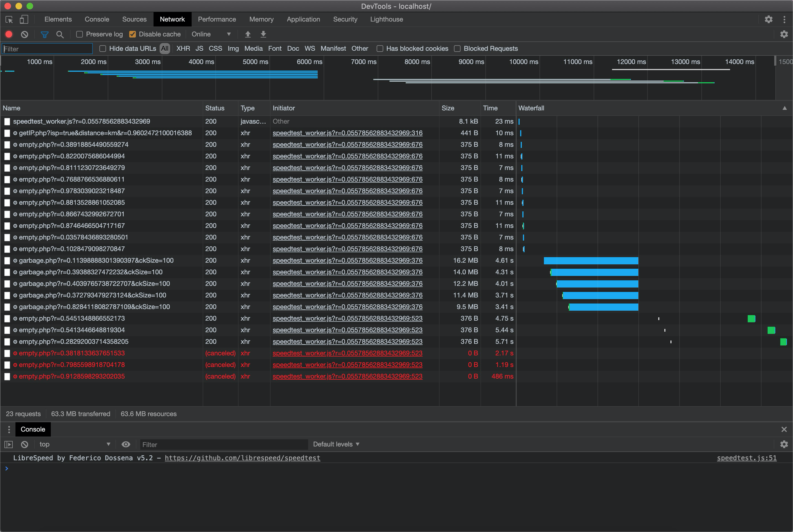Sort requests by Size column header
793x532 pixels.
[460, 108]
